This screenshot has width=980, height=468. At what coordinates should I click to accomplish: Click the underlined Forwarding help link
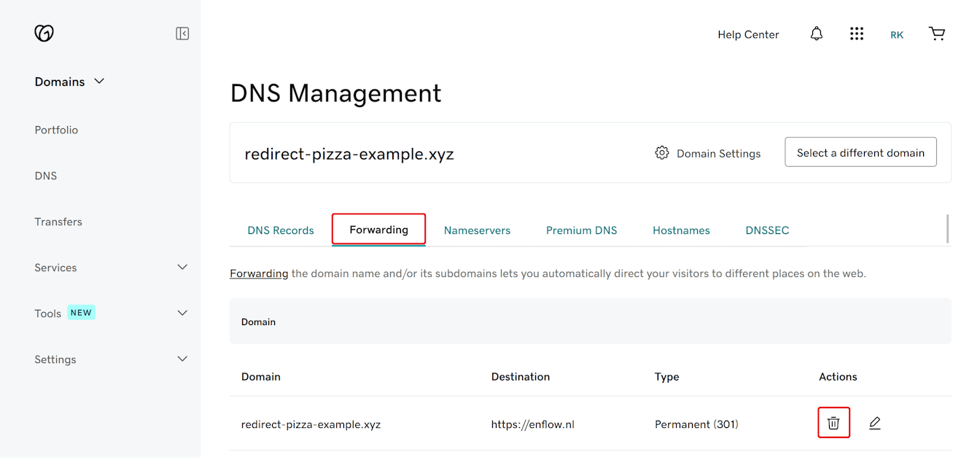259,274
